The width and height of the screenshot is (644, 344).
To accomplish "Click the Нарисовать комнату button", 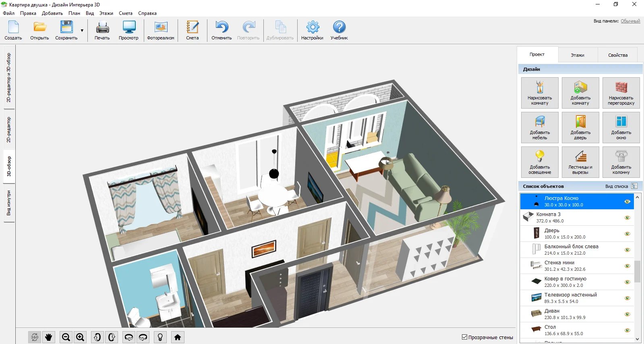I will click(540, 93).
